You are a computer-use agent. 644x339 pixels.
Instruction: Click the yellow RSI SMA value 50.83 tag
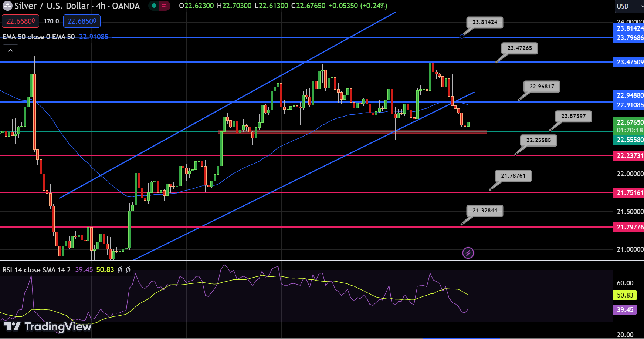(x=625, y=295)
